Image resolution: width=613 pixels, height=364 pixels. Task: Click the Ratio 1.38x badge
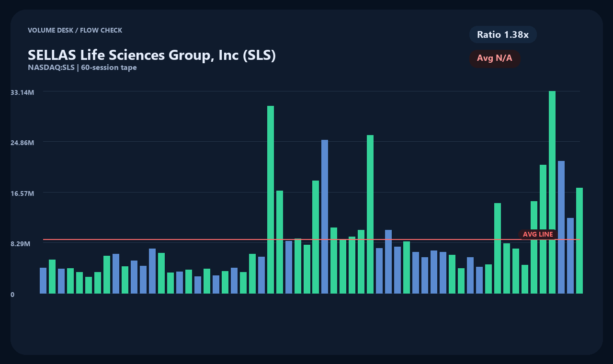click(x=503, y=34)
